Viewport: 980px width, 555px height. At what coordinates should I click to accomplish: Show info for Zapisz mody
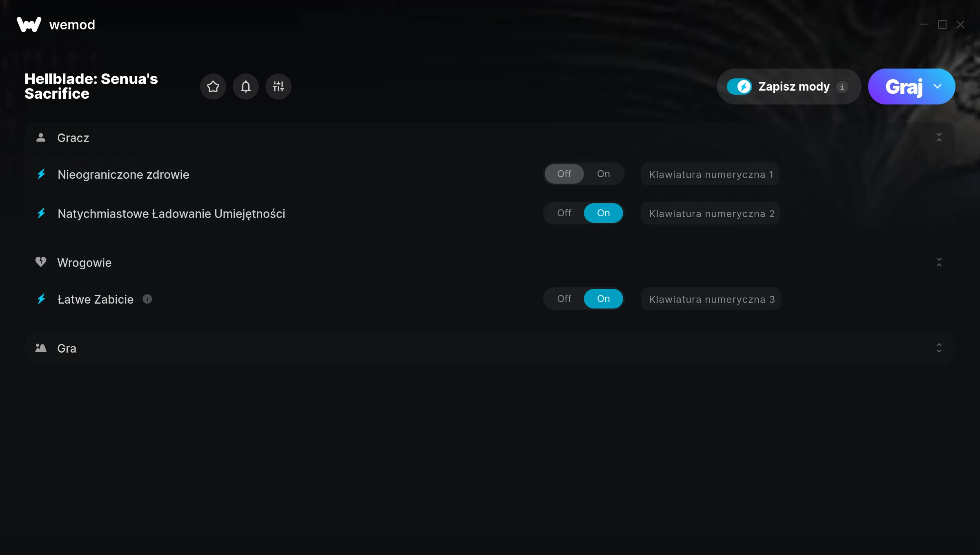click(x=842, y=87)
